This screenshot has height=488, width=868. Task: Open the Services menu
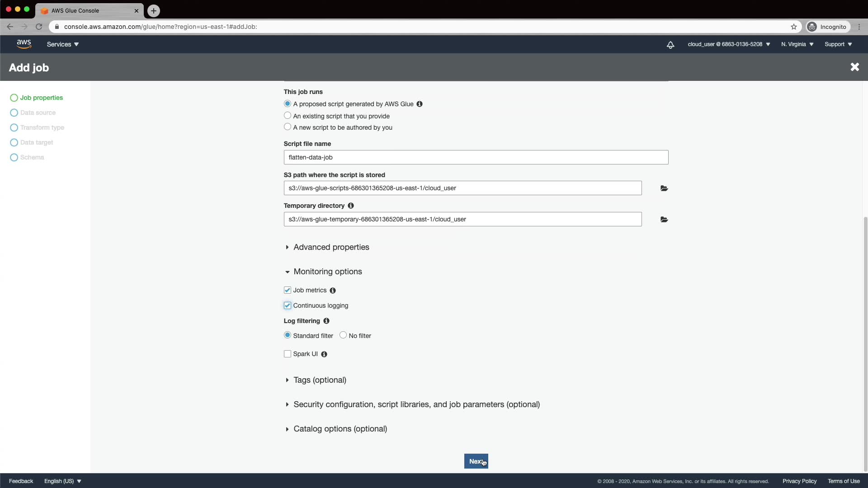click(62, 44)
